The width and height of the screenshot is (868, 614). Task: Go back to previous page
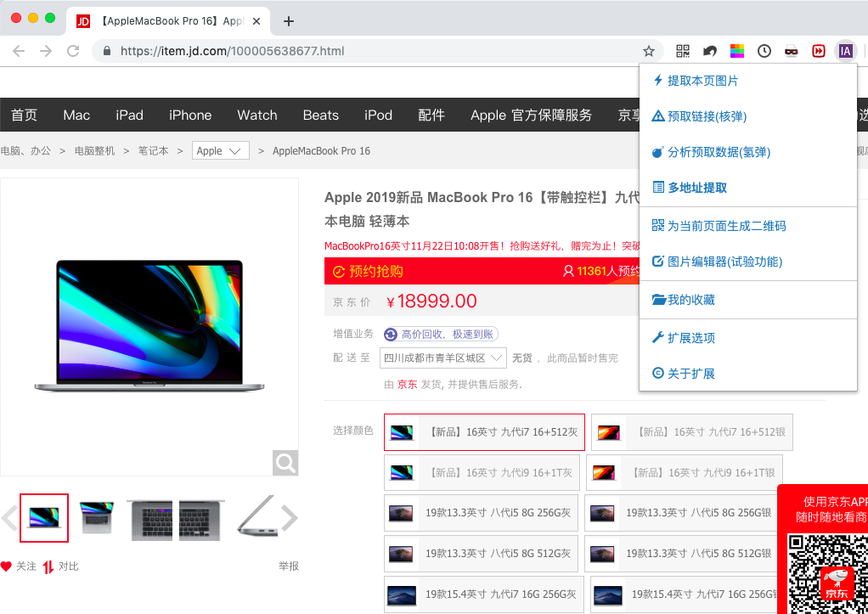tap(19, 51)
